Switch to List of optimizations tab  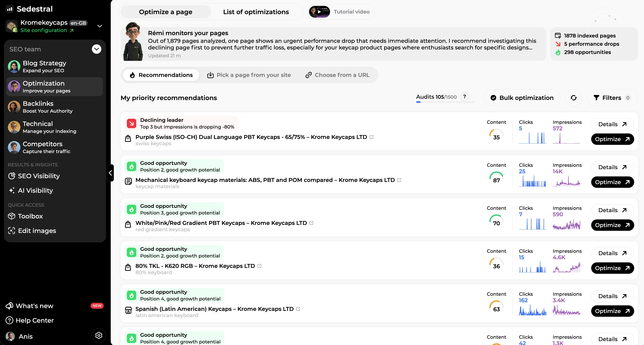click(256, 12)
